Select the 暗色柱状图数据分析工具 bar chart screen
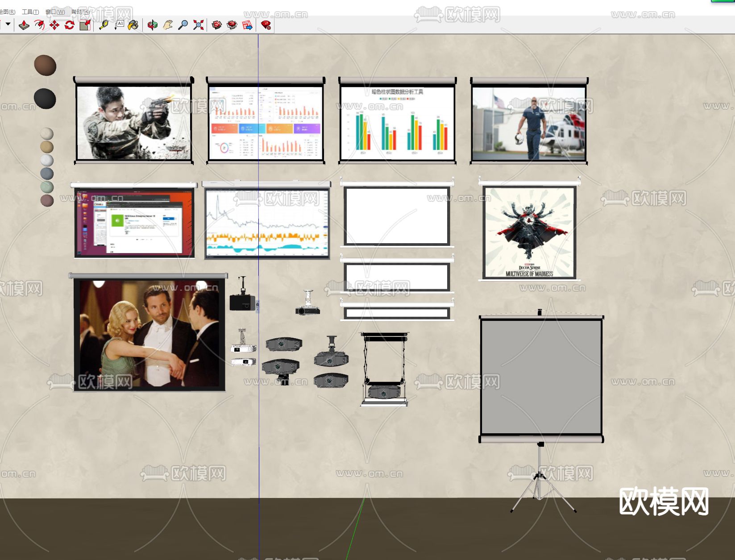Screen dimensions: 735x560 397,120
